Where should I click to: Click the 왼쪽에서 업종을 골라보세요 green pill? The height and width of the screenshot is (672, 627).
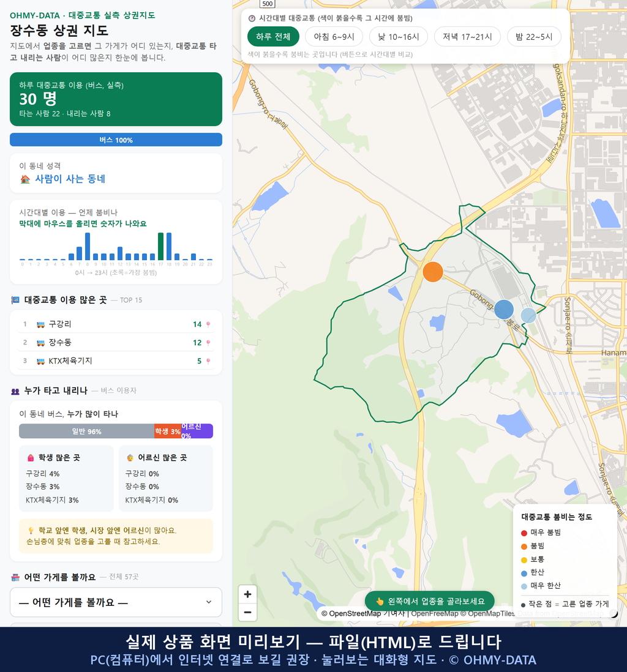click(x=429, y=601)
